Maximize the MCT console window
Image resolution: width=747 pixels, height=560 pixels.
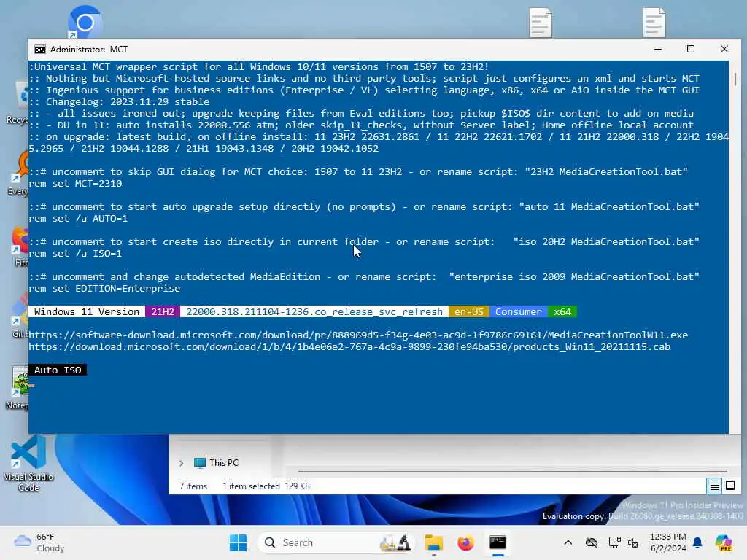(691, 49)
